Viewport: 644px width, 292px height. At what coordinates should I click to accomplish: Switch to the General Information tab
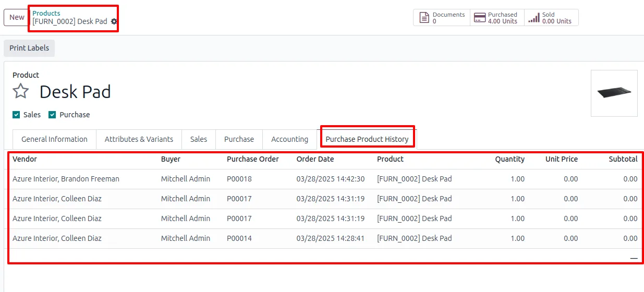[x=54, y=139]
